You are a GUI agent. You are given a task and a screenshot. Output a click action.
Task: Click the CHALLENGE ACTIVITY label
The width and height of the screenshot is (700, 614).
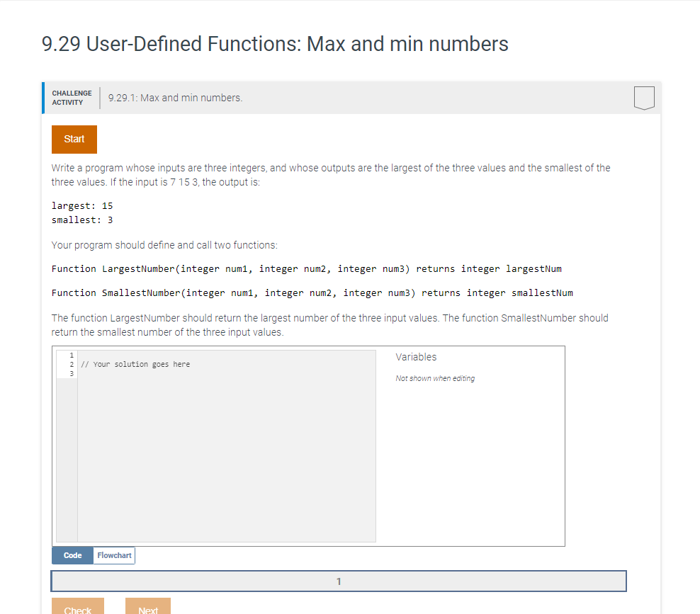(72, 98)
